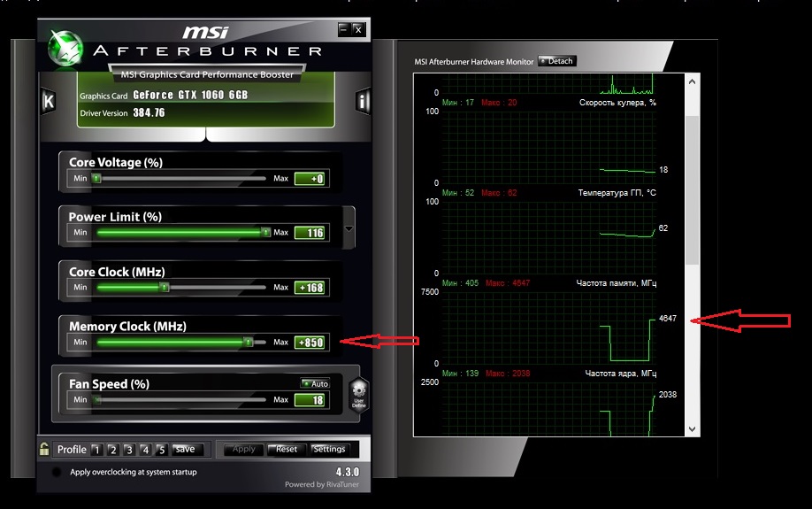
Task: Click the 'Частота ядра, МГц' graph label
Action: coord(620,374)
